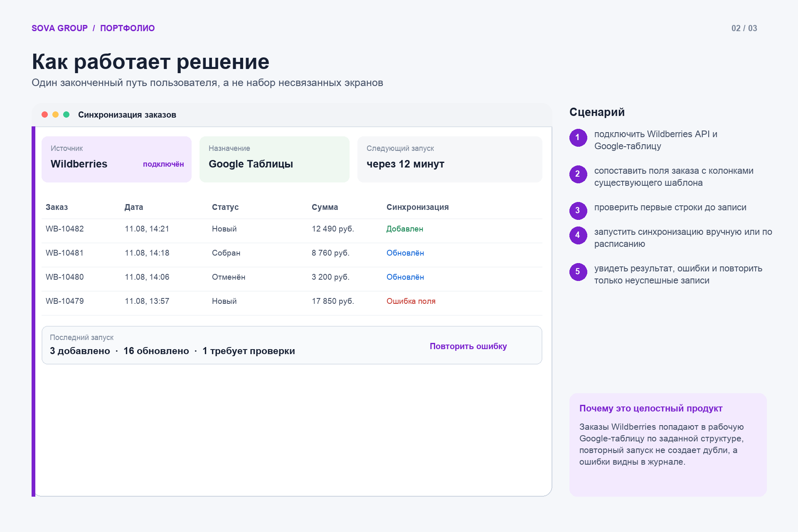Image resolution: width=798 pixels, height=532 pixels.
Task: Click the Сценарий heading
Action: (597, 112)
